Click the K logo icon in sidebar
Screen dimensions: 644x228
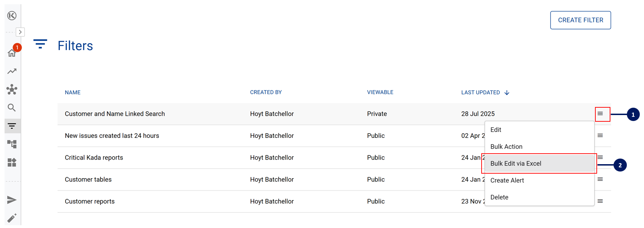12,16
